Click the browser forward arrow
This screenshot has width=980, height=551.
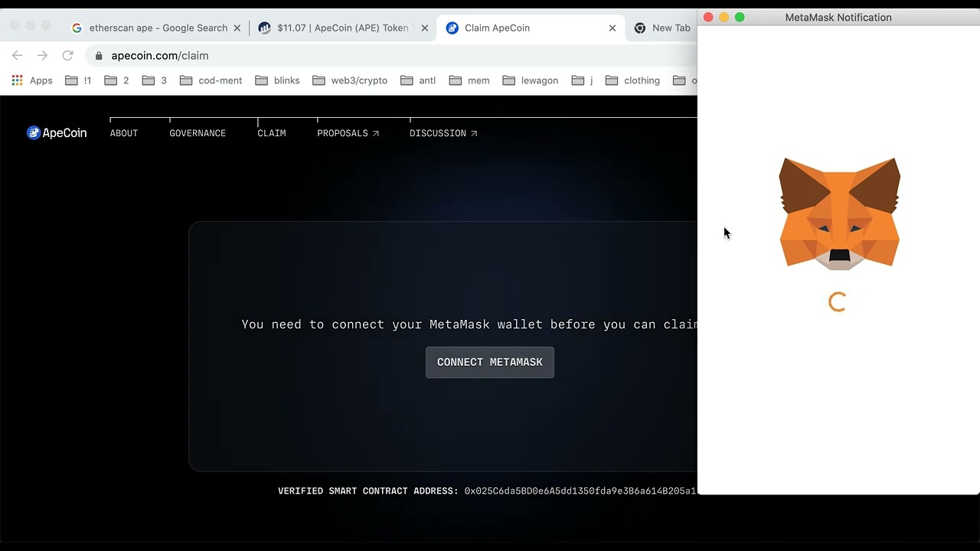tap(42, 56)
